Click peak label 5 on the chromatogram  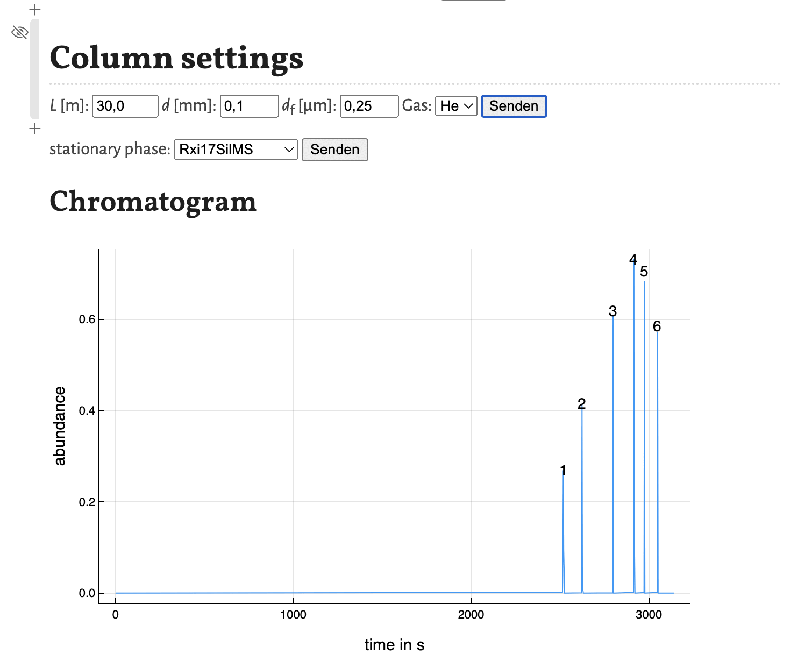644,272
